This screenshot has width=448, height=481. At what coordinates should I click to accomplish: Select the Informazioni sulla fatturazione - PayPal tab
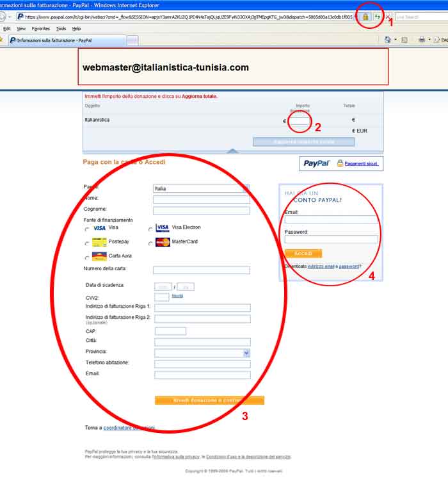click(67, 40)
